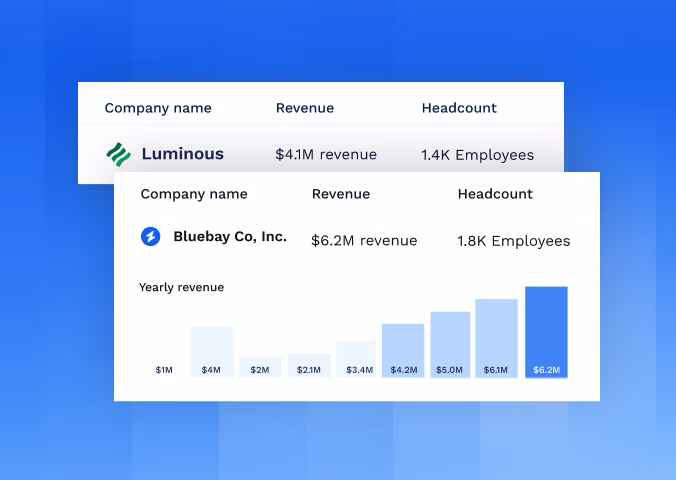
Task: Select the $6.1M revenue bar
Action: pyautogui.click(x=497, y=339)
